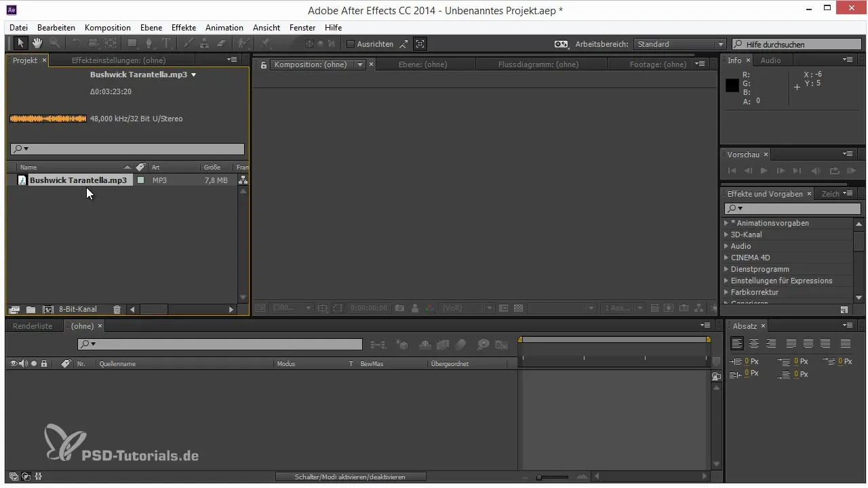The height and width of the screenshot is (488, 868).
Task: Open the Komposition (ohne) viewer dropdown
Action: pos(361,64)
